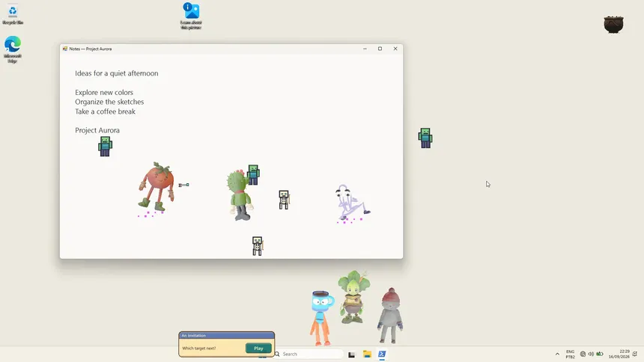The width and height of the screenshot is (644, 362).
Task: Open the ENG language indicator in the taskbar
Action: (571, 355)
